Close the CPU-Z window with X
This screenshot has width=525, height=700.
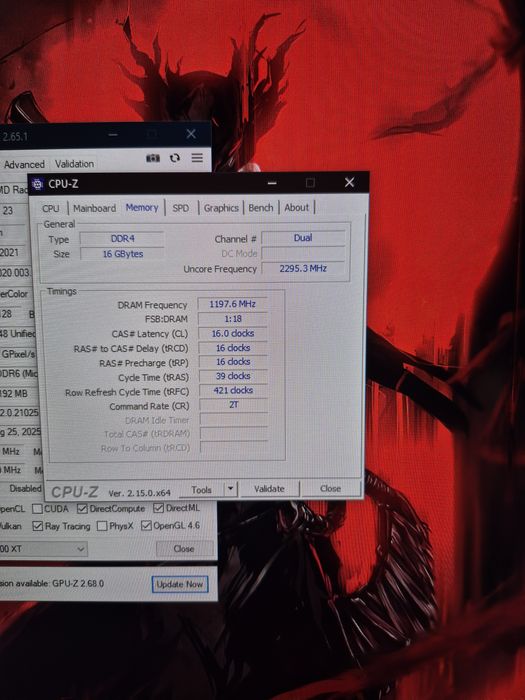click(350, 182)
